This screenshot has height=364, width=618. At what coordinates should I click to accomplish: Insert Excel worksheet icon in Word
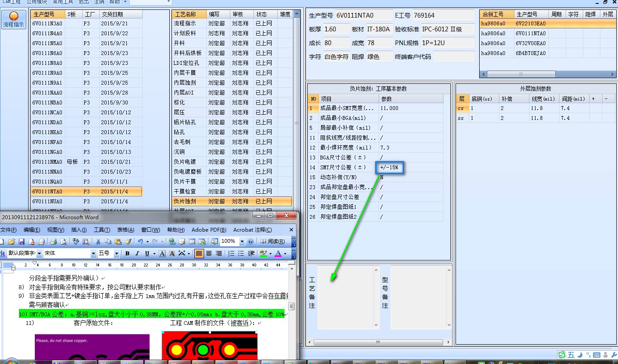pyautogui.click(x=202, y=242)
